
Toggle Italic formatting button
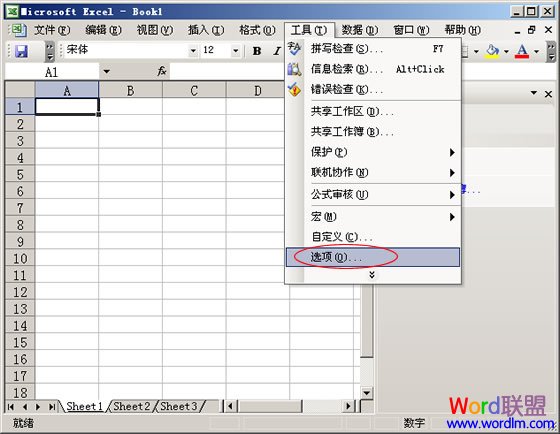(276, 51)
